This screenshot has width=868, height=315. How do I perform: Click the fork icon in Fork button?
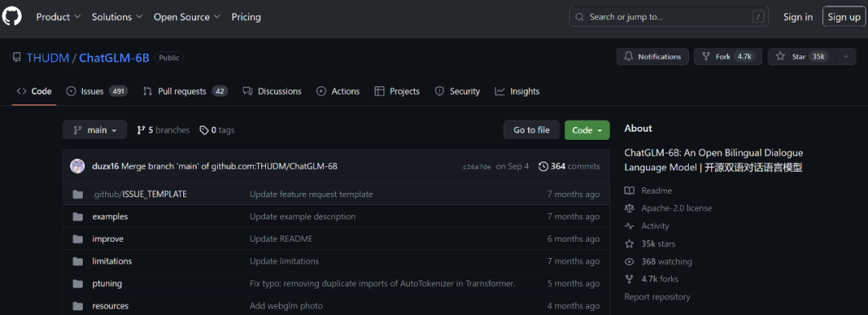tap(706, 56)
